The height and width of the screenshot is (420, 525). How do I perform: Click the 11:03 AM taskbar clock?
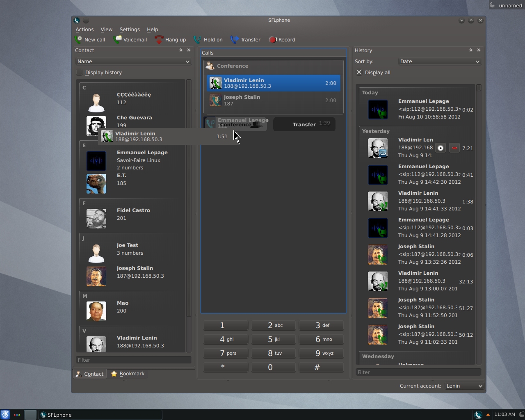coord(504,415)
